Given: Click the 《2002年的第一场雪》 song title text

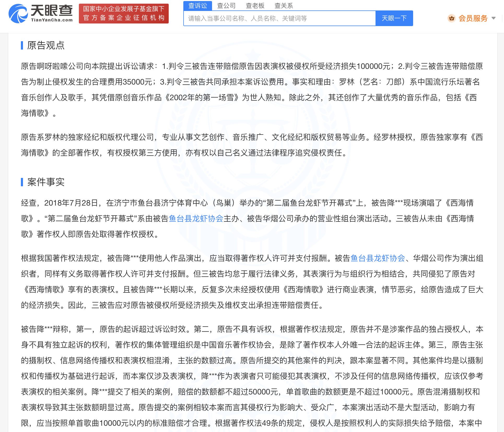Looking at the screenshot, I should 202,98.
